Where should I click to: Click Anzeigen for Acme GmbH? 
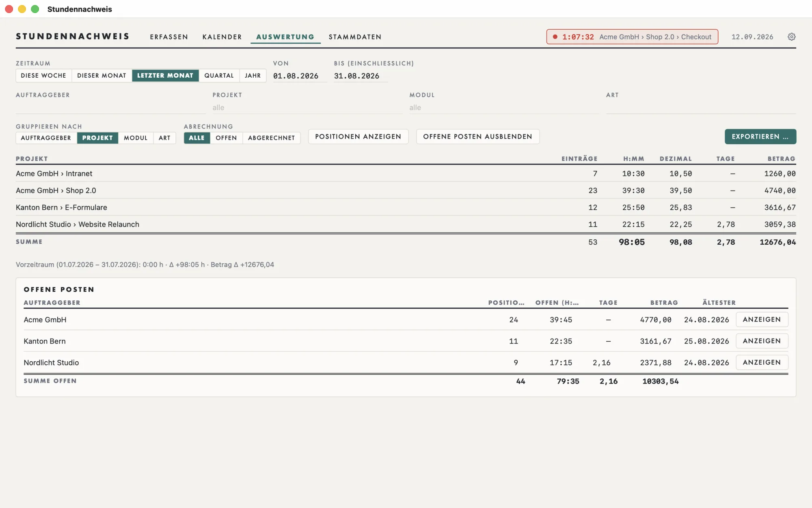pos(762,319)
